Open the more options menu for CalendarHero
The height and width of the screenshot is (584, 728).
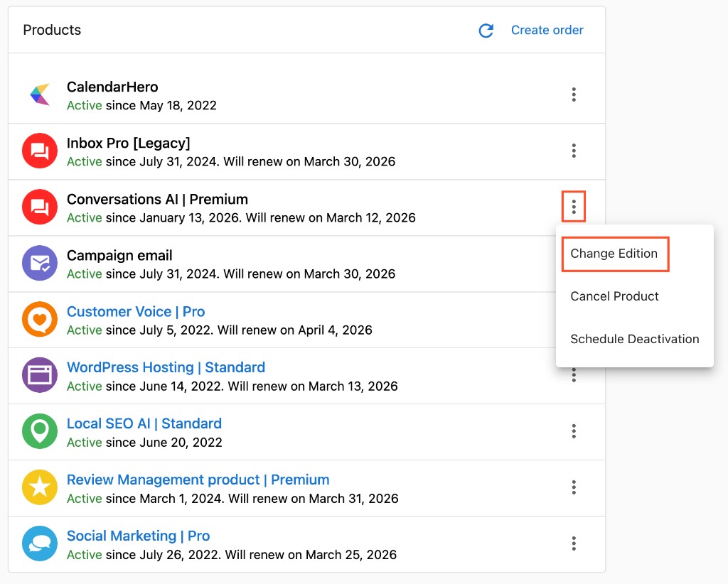tap(574, 94)
